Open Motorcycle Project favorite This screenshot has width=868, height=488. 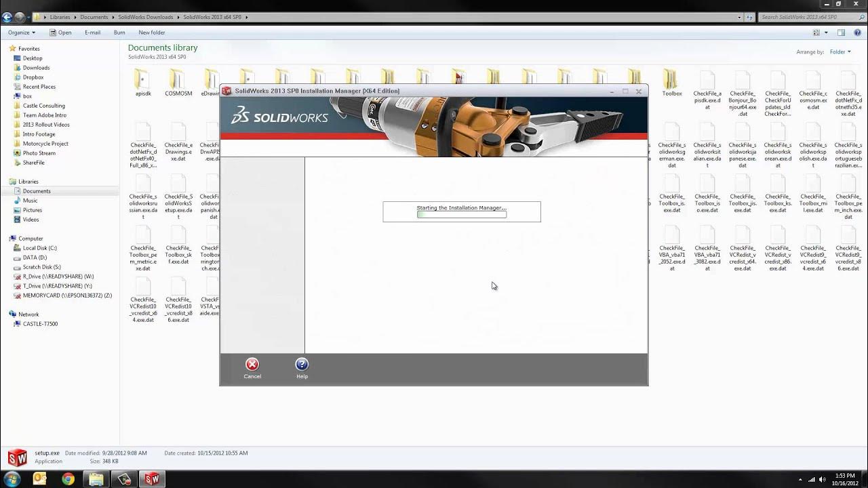tap(45, 144)
